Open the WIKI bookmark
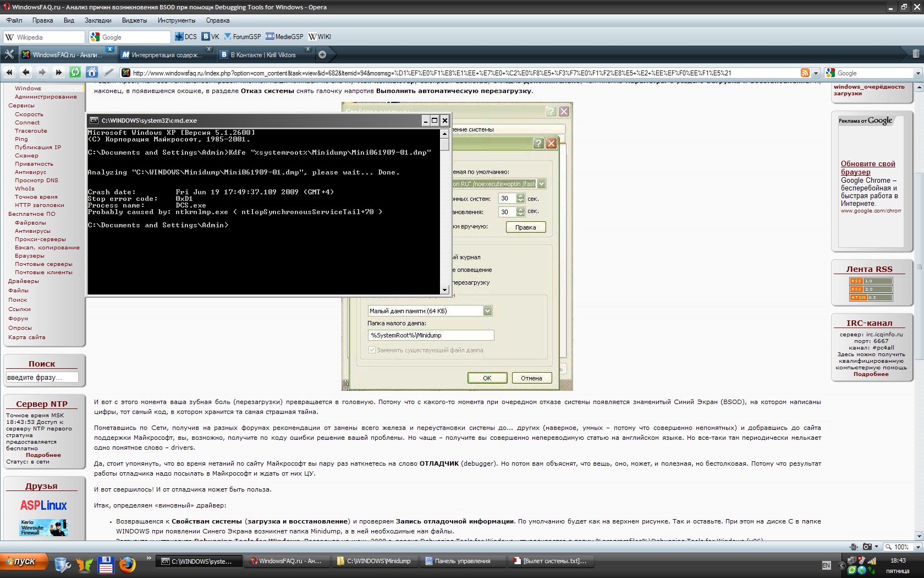 click(320, 37)
